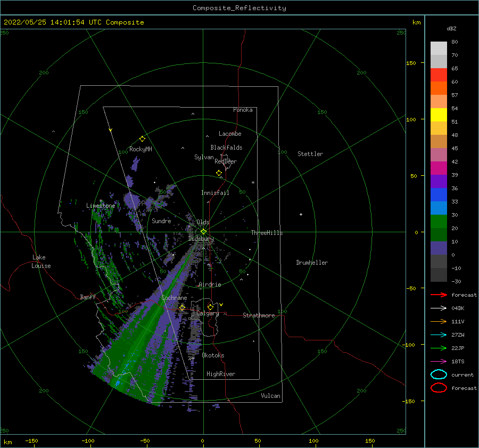Click the Sylvan town label
479x448 pixels.
tap(204, 157)
